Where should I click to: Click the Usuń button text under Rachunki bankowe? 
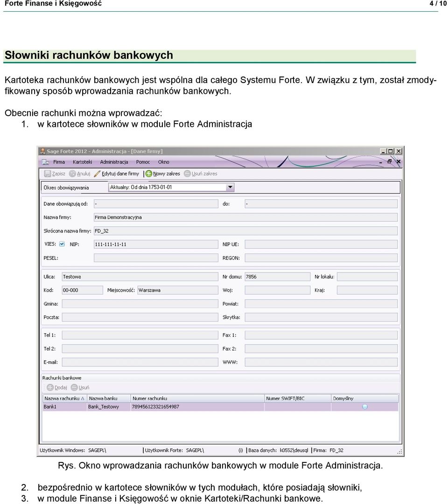point(84,388)
